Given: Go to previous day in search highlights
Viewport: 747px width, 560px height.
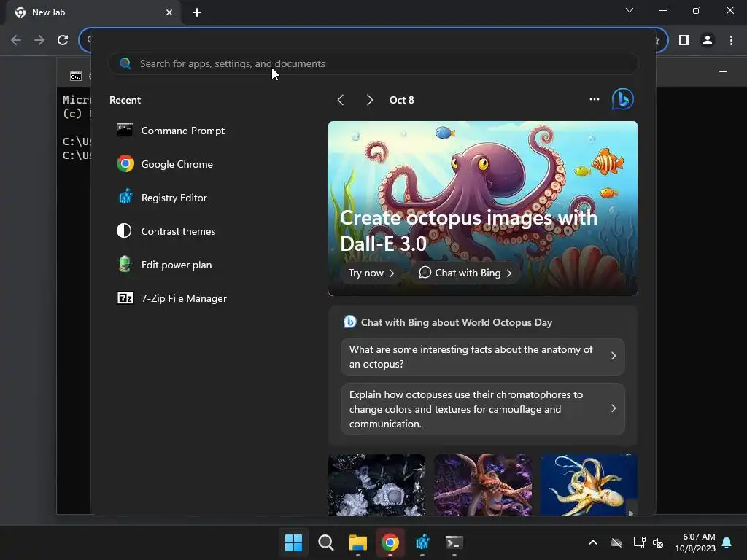Looking at the screenshot, I should (341, 100).
